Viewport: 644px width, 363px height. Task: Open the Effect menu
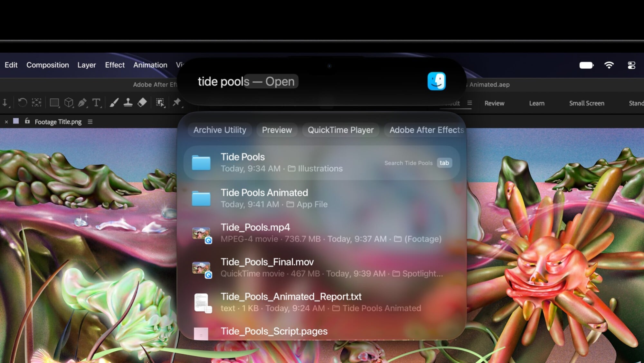click(115, 65)
